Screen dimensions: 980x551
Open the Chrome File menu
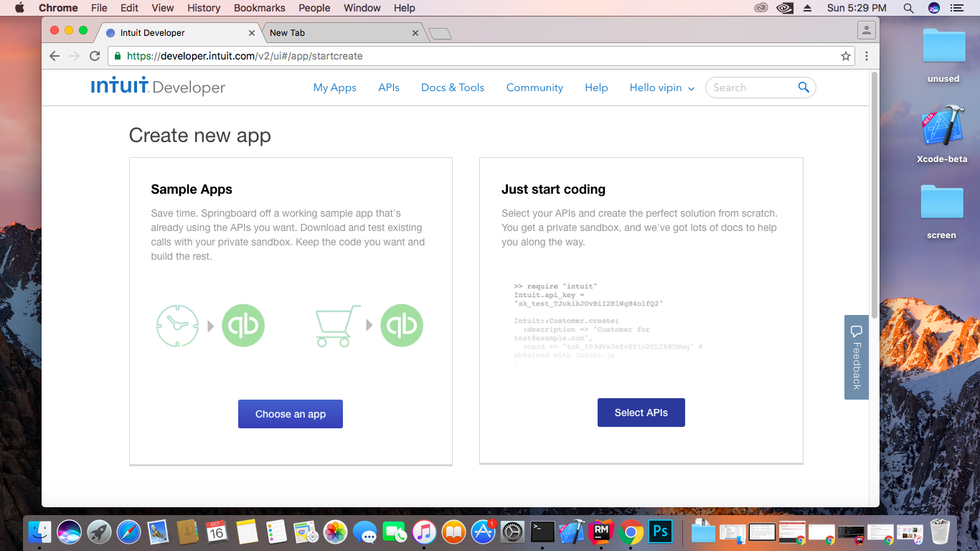click(99, 8)
